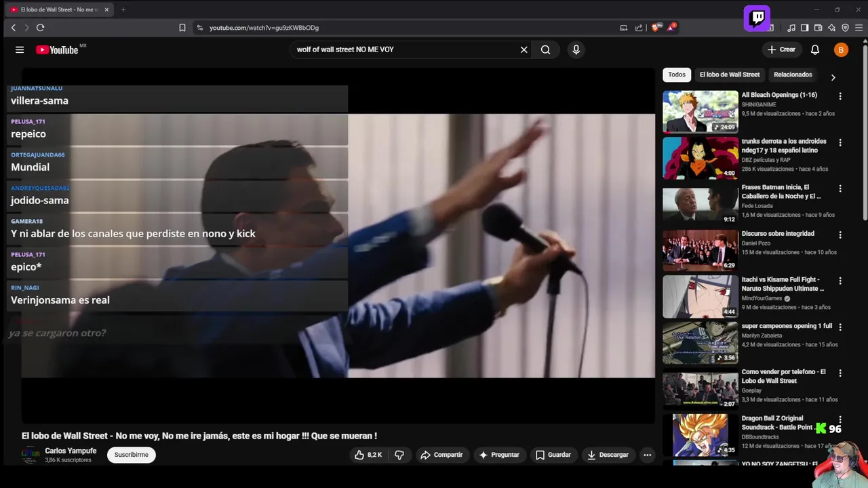Open the Frases Batman Inicia video title
Viewport: 868px width, 488px height.
pos(781,192)
